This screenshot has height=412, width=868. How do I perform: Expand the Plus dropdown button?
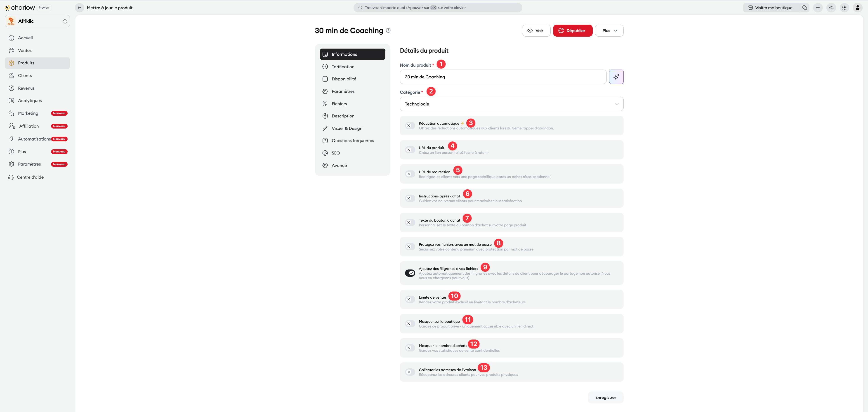coord(609,31)
